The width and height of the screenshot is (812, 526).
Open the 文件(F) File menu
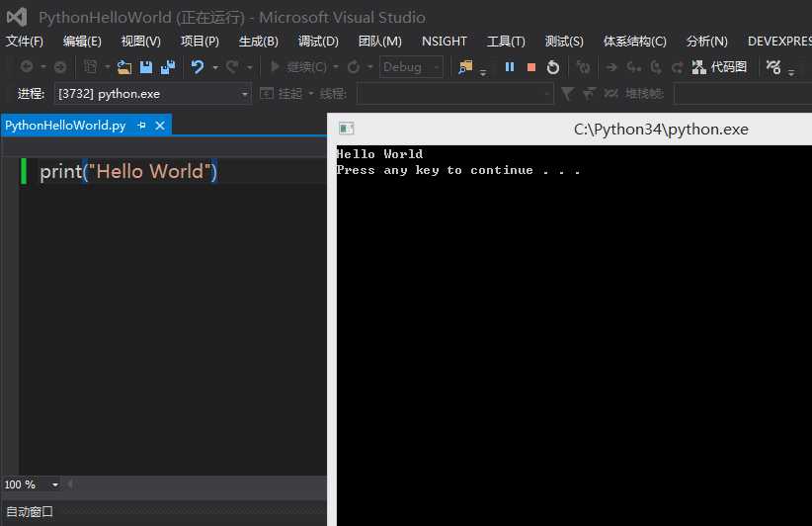coord(25,41)
